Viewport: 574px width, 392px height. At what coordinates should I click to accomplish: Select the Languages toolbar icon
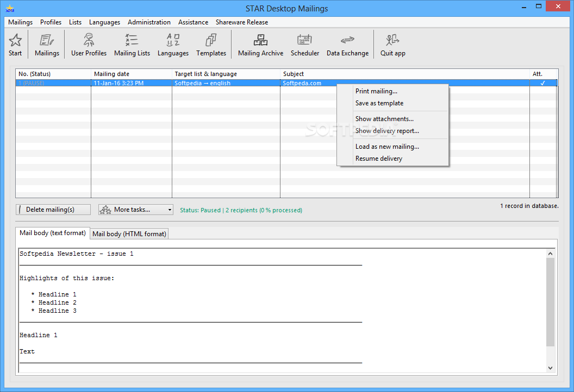click(x=173, y=40)
